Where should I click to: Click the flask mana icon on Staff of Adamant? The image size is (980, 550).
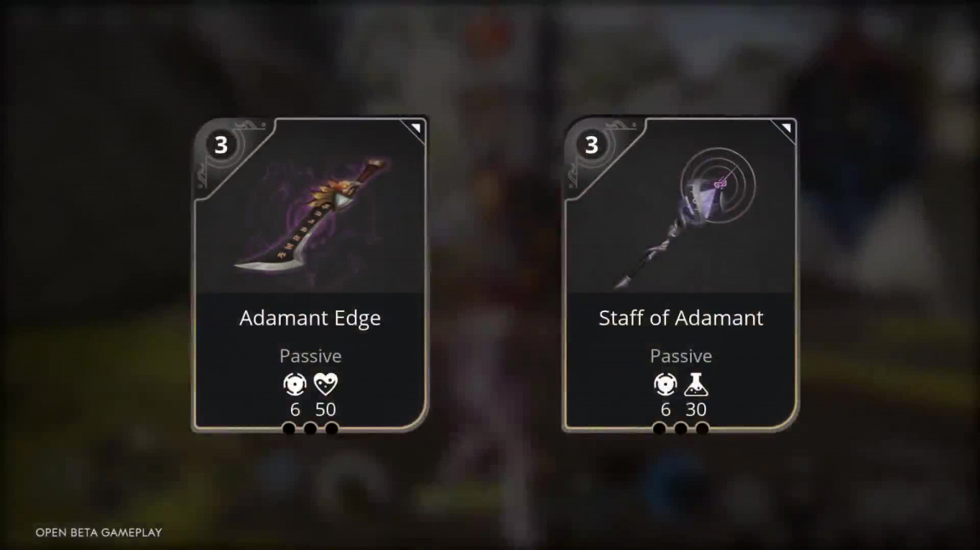click(696, 384)
